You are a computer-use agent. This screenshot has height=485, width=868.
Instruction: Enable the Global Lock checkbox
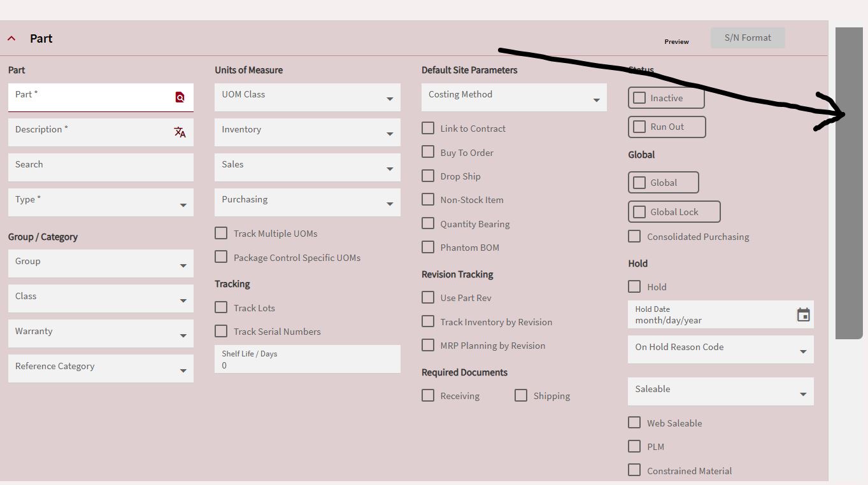pos(639,212)
